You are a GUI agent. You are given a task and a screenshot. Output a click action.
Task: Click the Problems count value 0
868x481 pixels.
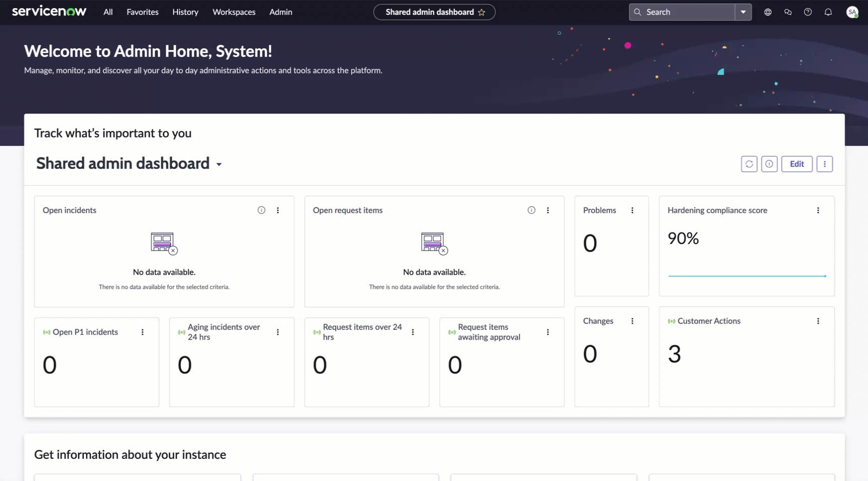(590, 244)
